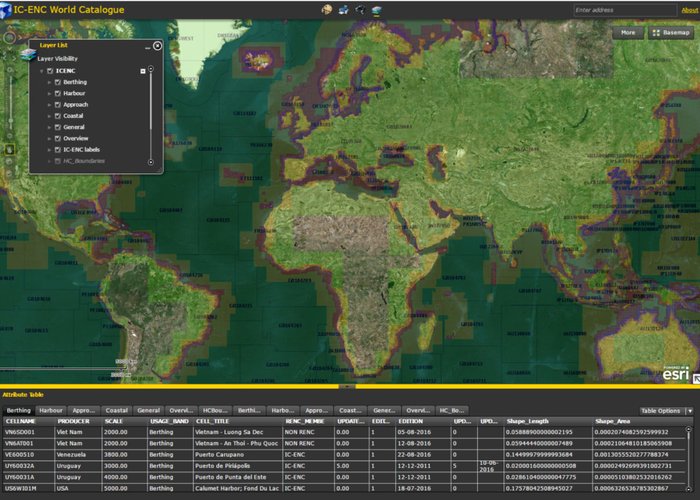Viewport: 700px width, 500px height.
Task: Click the print icon in header toolbar
Action: 343,10
